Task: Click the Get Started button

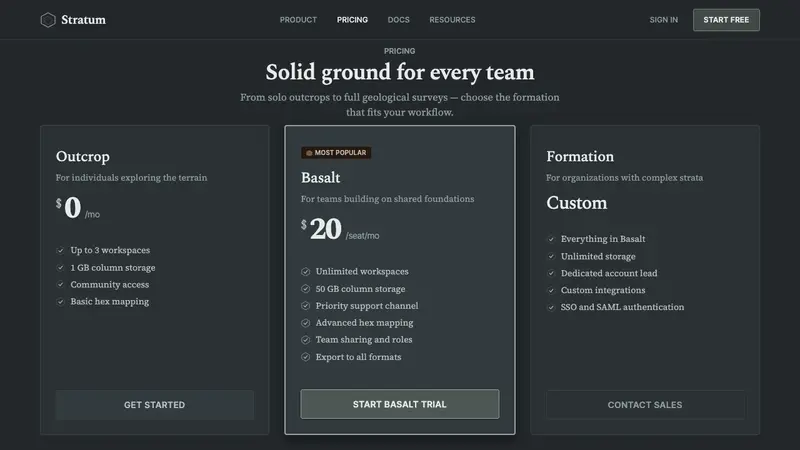Action: pos(155,405)
